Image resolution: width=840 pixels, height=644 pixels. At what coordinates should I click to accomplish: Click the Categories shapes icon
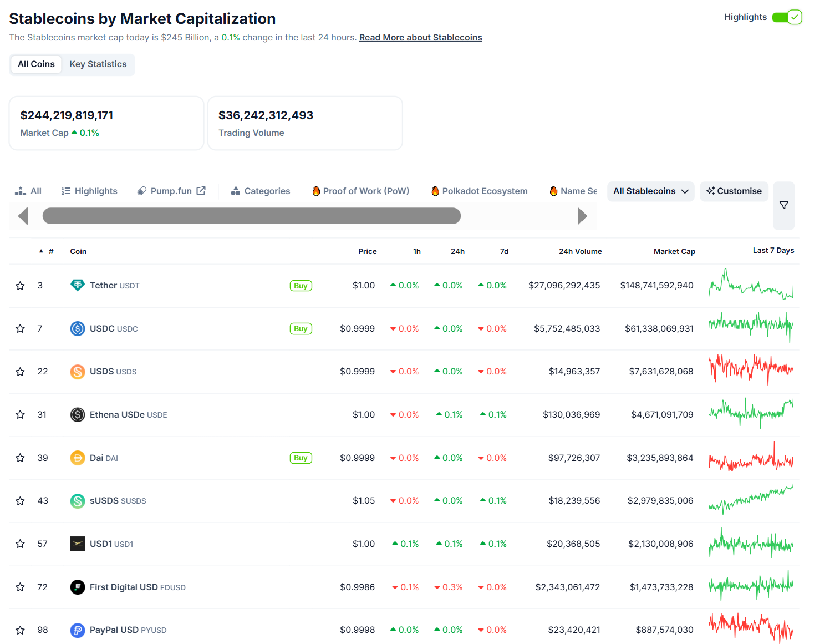click(x=235, y=191)
